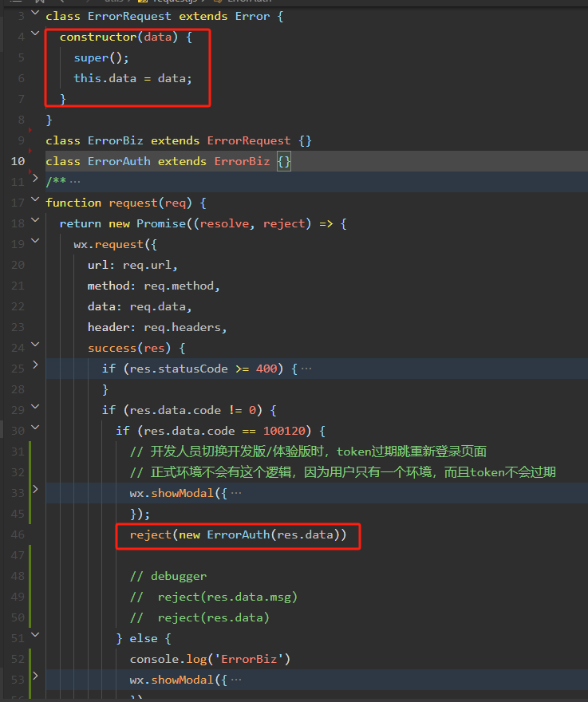The height and width of the screenshot is (702, 588).
Task: Collapse function request fold arrow on line 17
Action: 35,199
